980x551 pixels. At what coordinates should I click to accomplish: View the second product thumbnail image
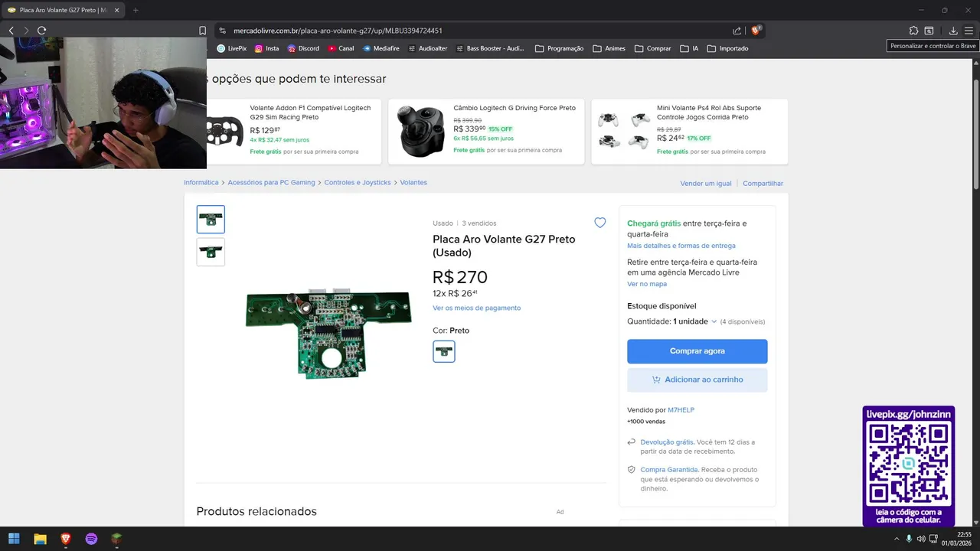click(211, 252)
